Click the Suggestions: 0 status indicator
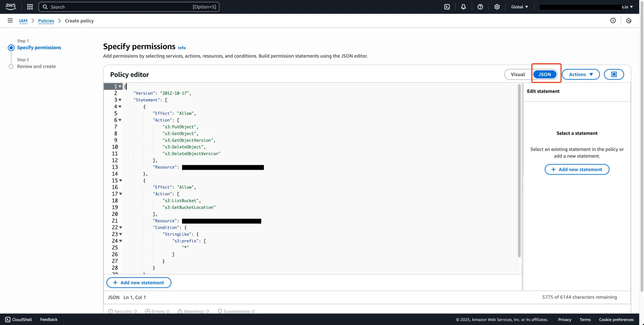644x325 pixels. click(x=236, y=311)
